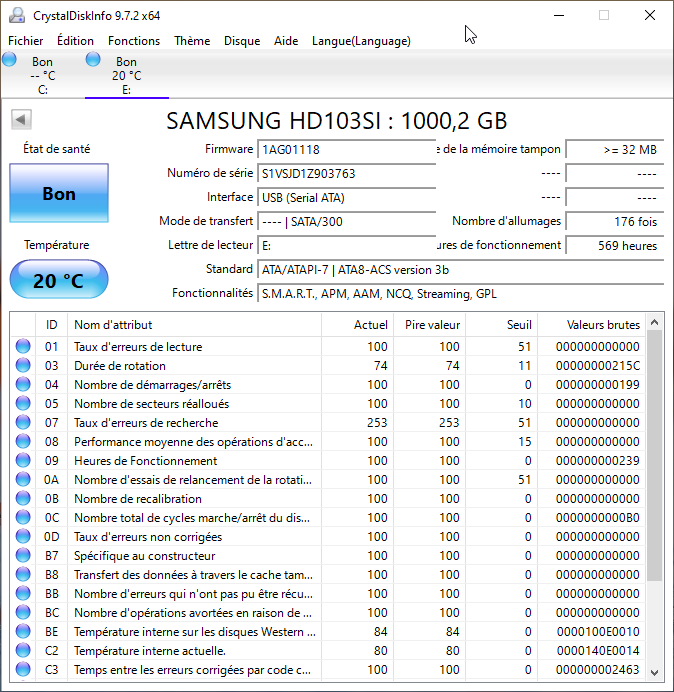The width and height of the screenshot is (674, 692).
Task: Click the power-on count 176 fois
Action: (x=614, y=222)
